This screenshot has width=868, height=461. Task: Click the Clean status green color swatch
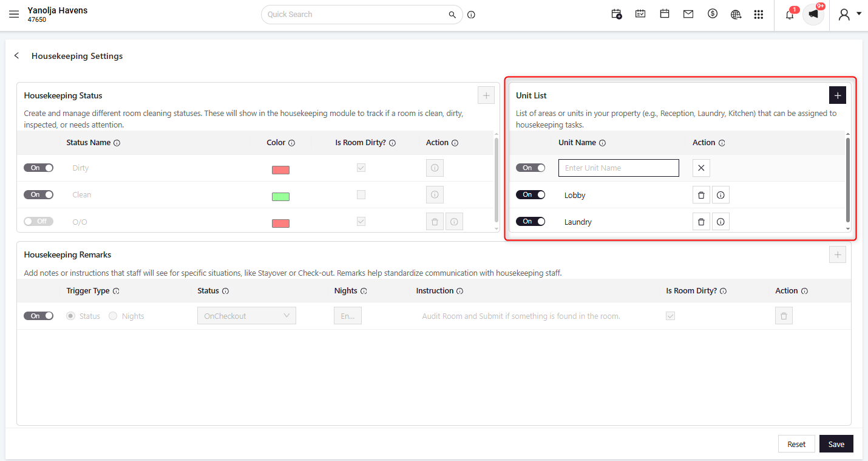pos(280,197)
